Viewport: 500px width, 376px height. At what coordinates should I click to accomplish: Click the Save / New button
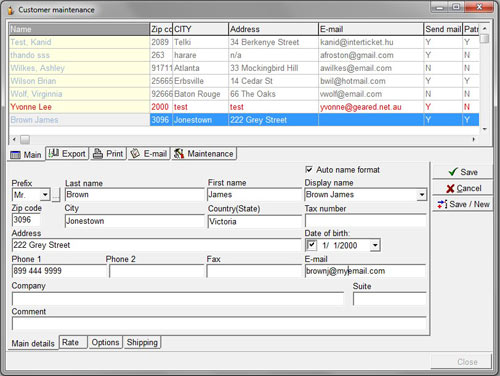(x=463, y=204)
